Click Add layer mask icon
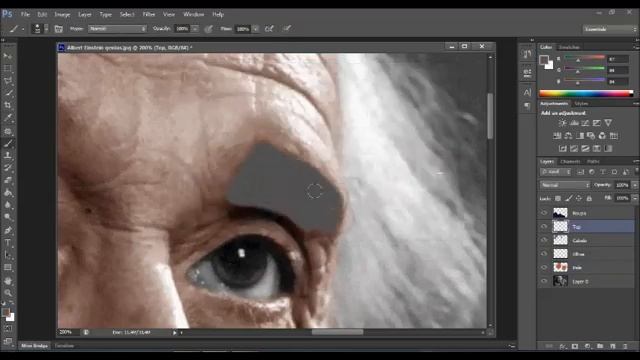 (575, 346)
